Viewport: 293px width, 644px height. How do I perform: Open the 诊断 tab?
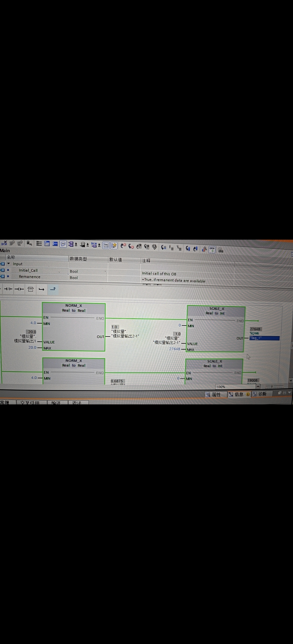pyautogui.click(x=260, y=394)
